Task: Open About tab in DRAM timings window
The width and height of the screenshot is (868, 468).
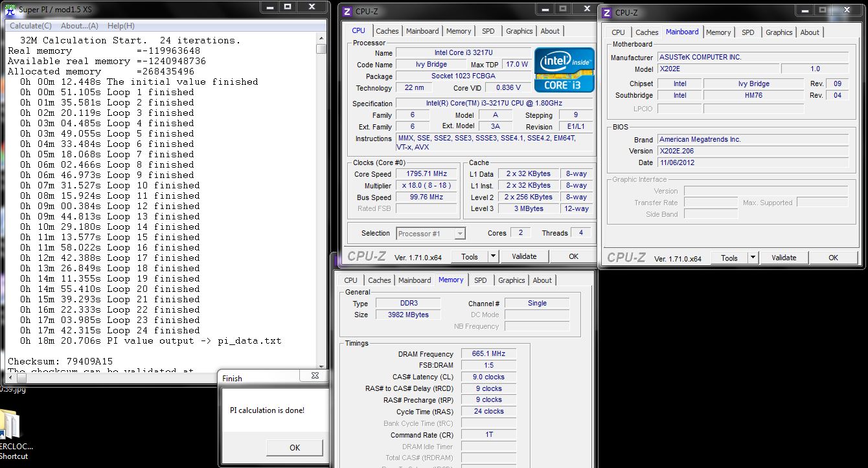Action: point(542,280)
